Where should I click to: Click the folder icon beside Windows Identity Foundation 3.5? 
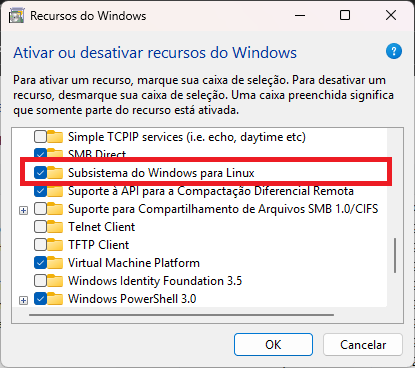coord(55,281)
